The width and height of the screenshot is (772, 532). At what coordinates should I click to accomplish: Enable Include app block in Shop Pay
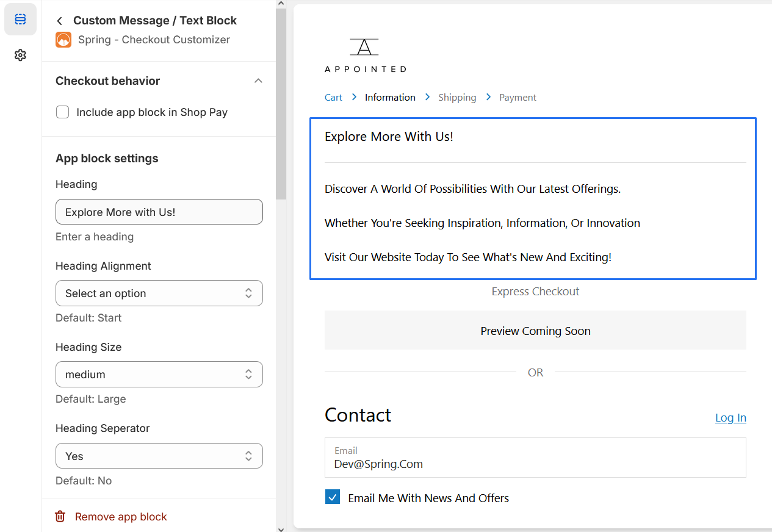pos(63,112)
